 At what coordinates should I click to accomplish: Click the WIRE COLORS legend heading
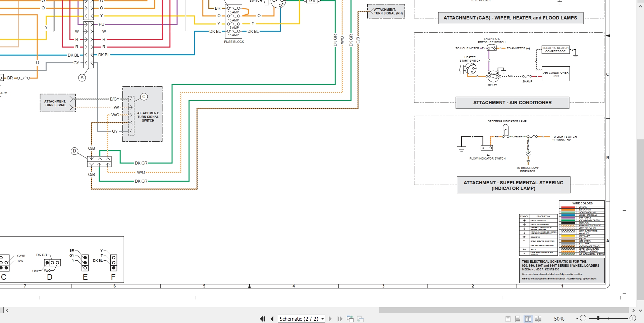pyautogui.click(x=582, y=203)
